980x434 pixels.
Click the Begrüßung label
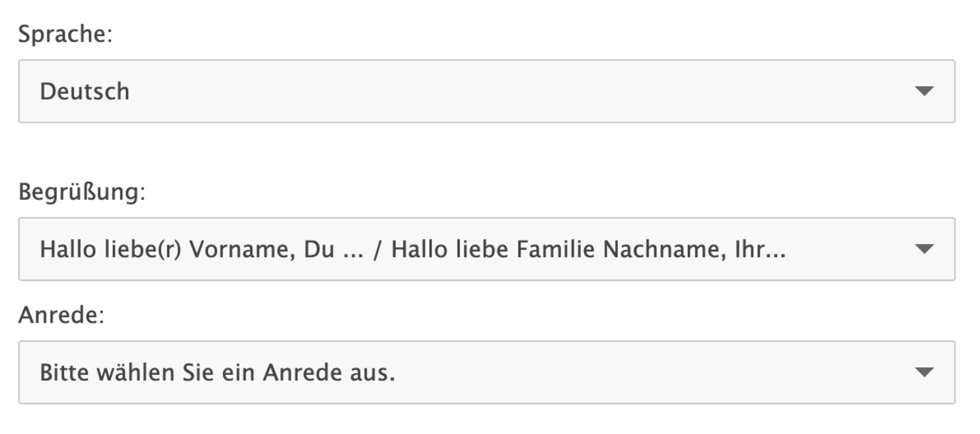[82, 192]
